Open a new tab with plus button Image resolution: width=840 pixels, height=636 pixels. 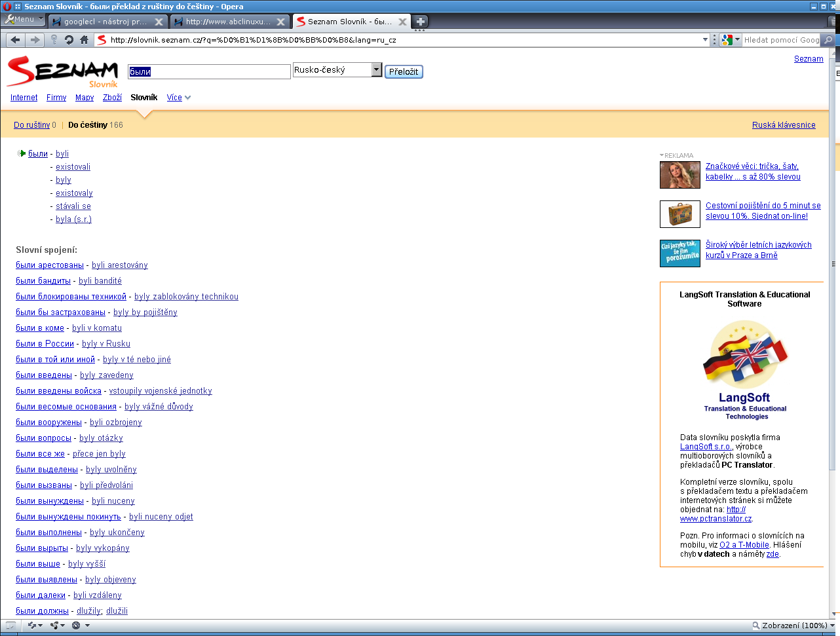(421, 22)
